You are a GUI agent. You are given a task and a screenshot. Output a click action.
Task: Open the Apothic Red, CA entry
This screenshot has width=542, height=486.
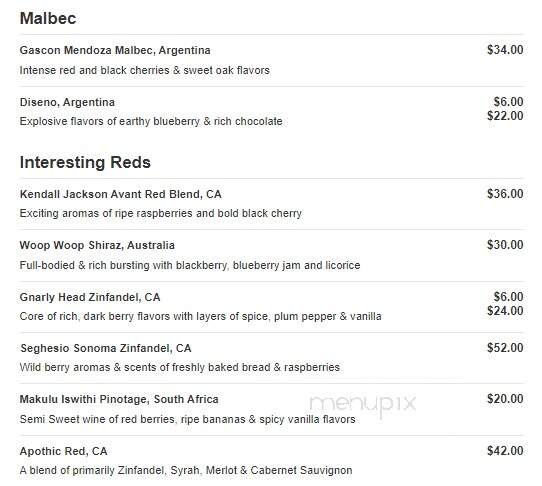tap(64, 451)
